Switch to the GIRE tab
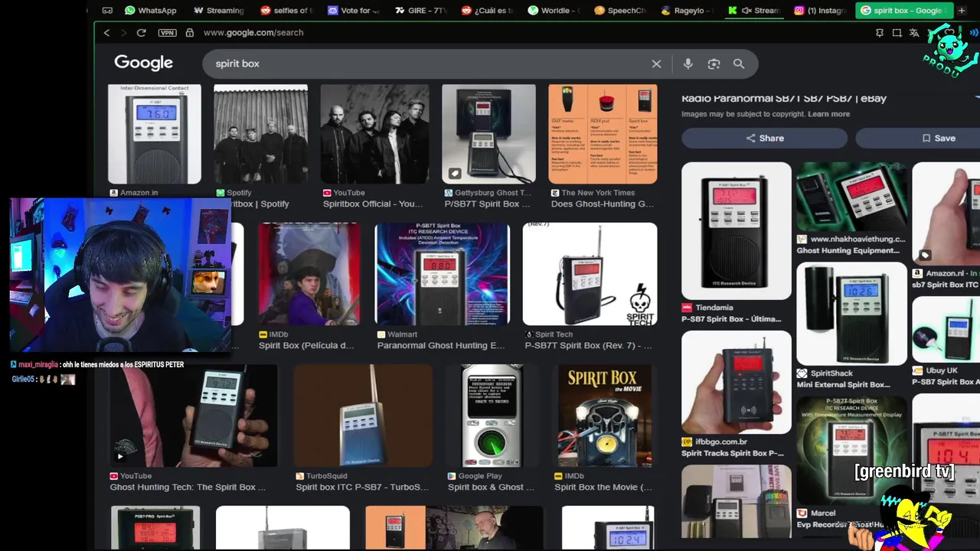This screenshot has width=980, height=551. coord(420,11)
